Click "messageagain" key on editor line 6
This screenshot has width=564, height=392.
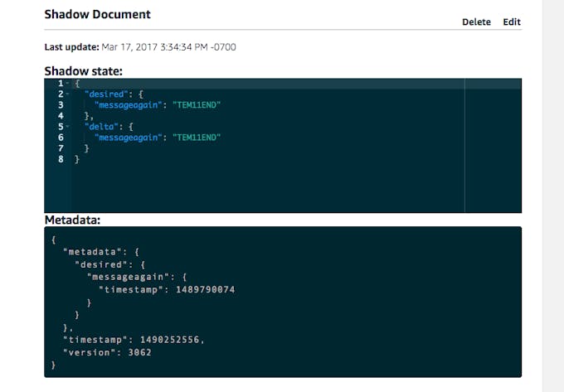(x=128, y=138)
